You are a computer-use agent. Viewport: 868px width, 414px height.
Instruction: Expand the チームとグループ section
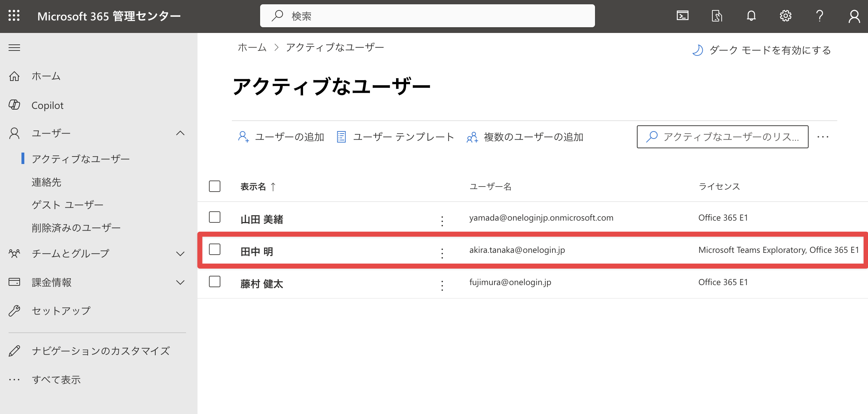tap(180, 254)
